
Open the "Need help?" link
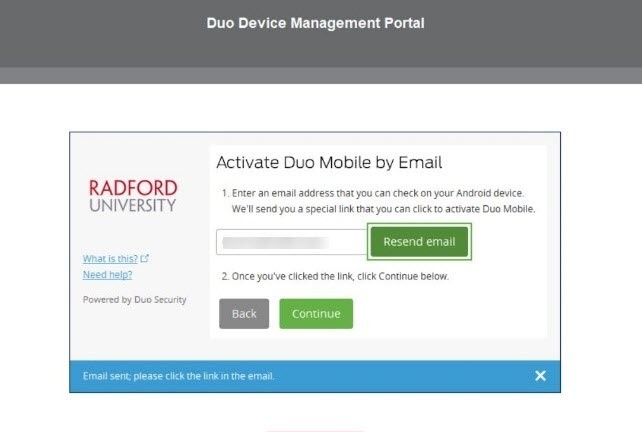click(x=107, y=274)
